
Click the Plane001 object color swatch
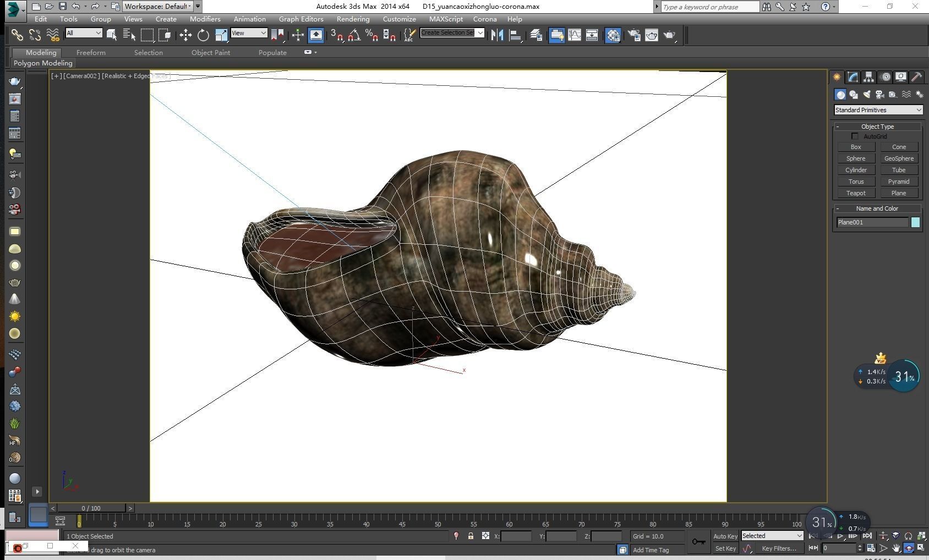coord(915,222)
